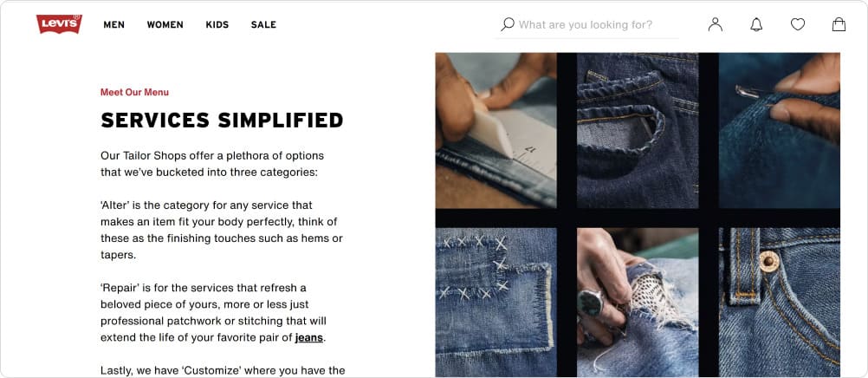This screenshot has height=378, width=868.
Task: Select the ringed hand repairing denim photo
Action: click(x=638, y=302)
